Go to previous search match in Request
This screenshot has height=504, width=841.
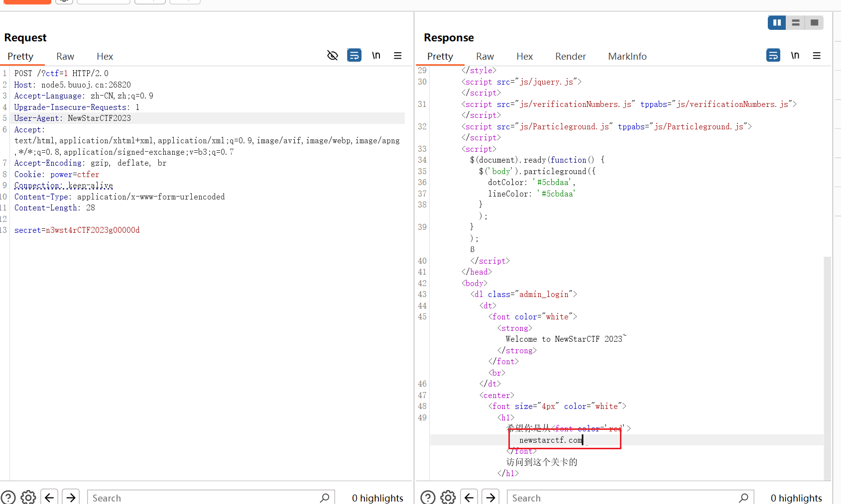49,498
